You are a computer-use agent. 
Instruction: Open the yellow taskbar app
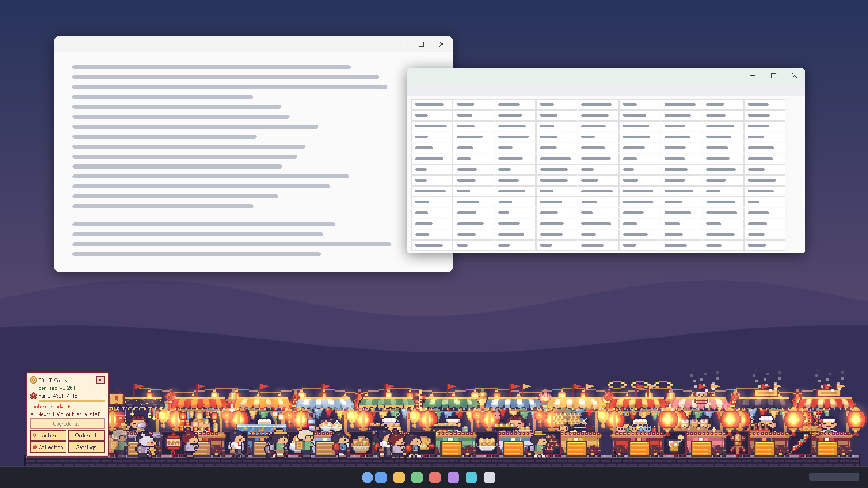[399, 477]
